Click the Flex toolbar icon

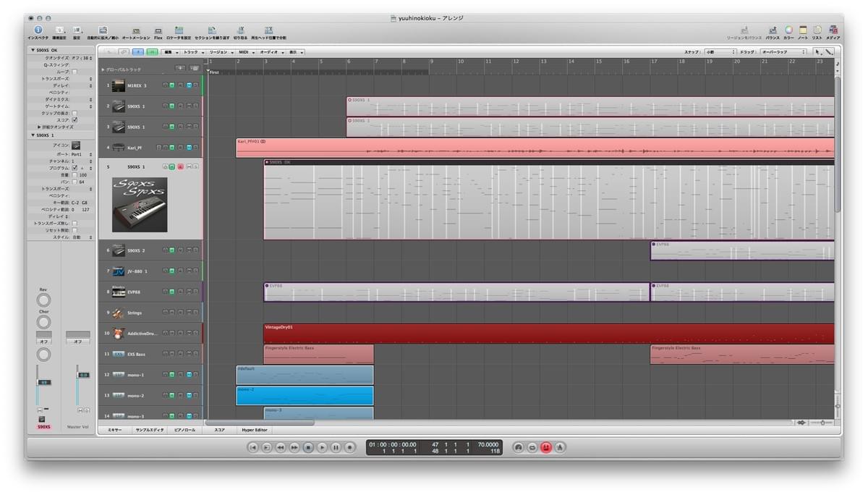[x=158, y=31]
